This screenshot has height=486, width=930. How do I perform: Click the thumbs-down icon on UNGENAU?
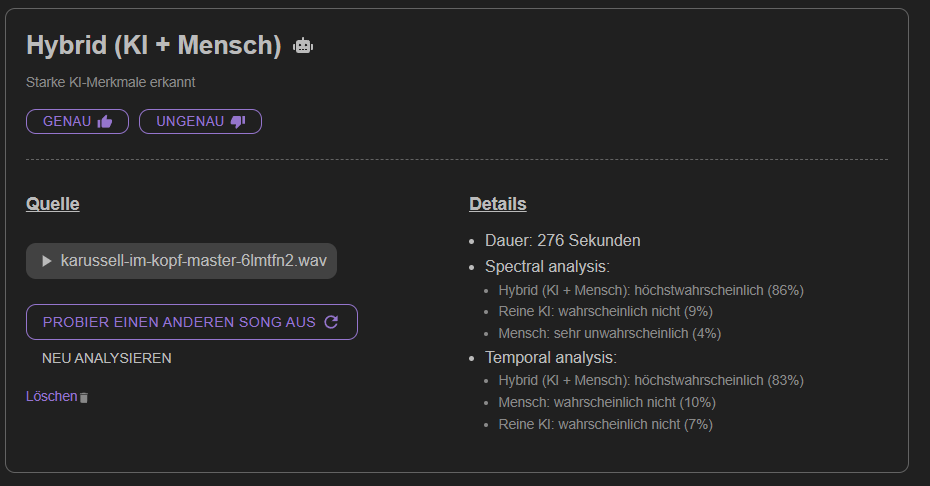tap(238, 122)
